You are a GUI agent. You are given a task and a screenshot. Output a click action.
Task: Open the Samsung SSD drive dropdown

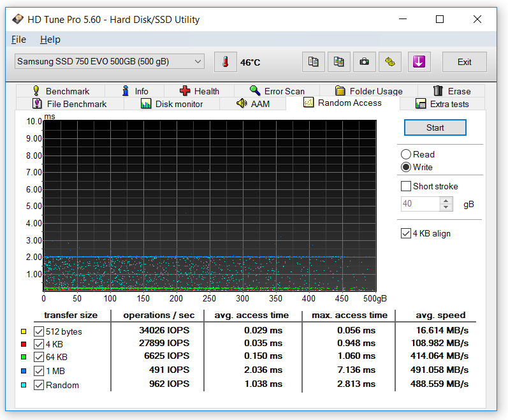pos(110,61)
